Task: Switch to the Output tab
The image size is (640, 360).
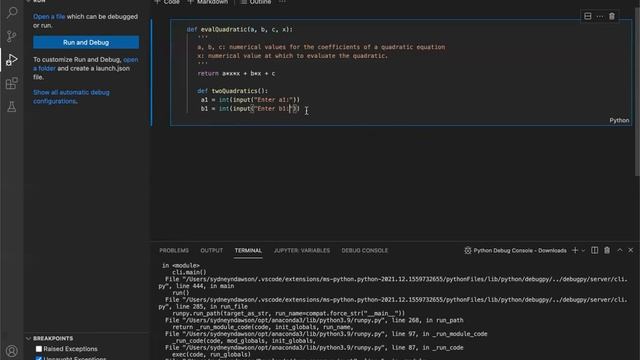Action: (x=211, y=251)
